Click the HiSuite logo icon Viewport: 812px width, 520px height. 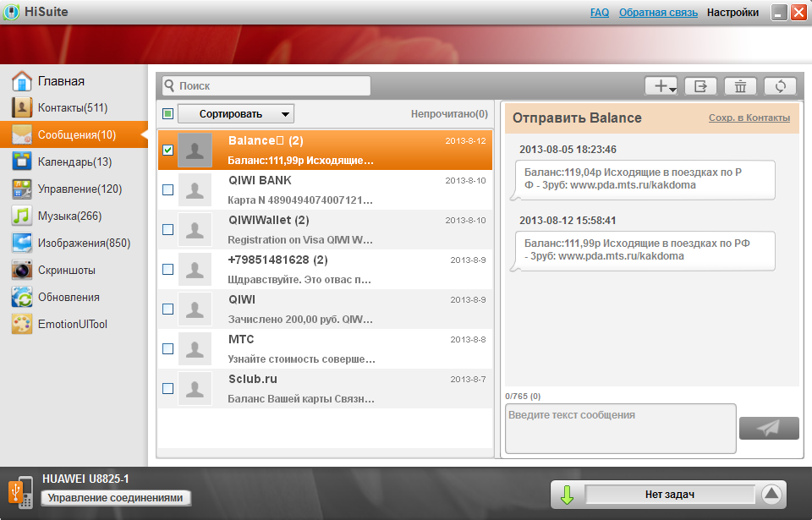tap(11, 12)
